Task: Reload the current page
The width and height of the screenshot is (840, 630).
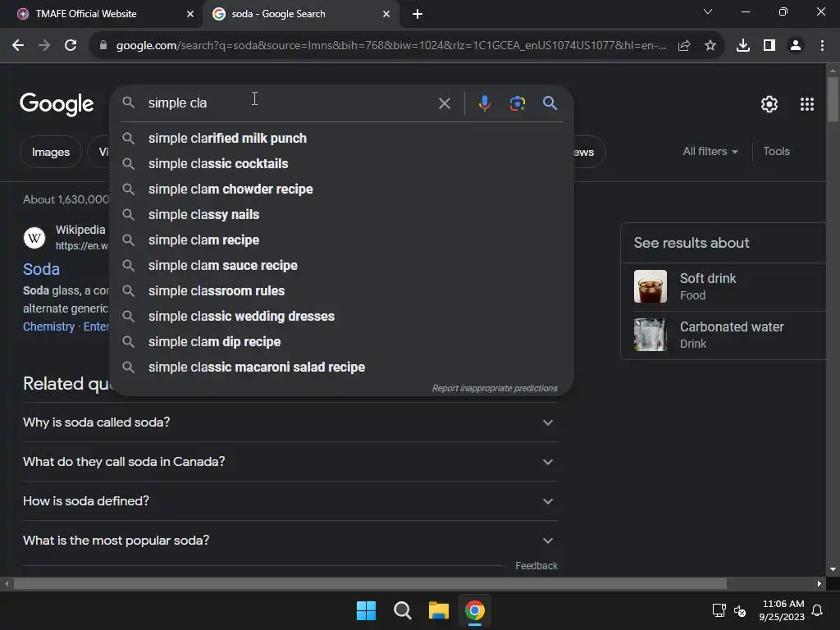Action: 71,46
